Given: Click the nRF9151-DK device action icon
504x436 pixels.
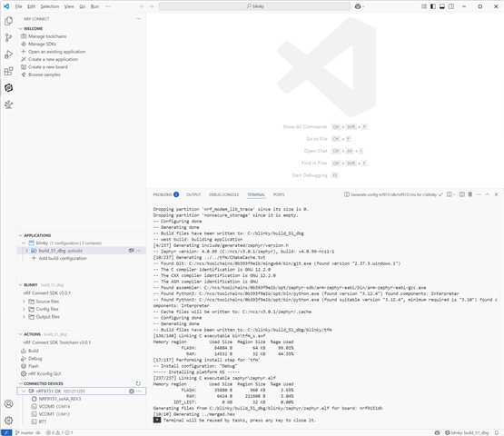Looking at the screenshot, I should (x=132, y=391).
